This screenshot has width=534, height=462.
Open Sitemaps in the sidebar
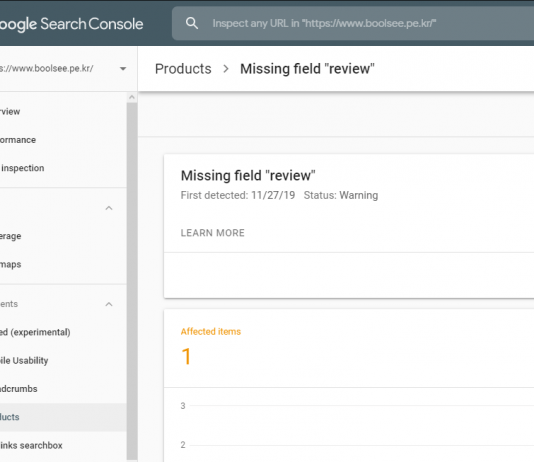[11, 265]
